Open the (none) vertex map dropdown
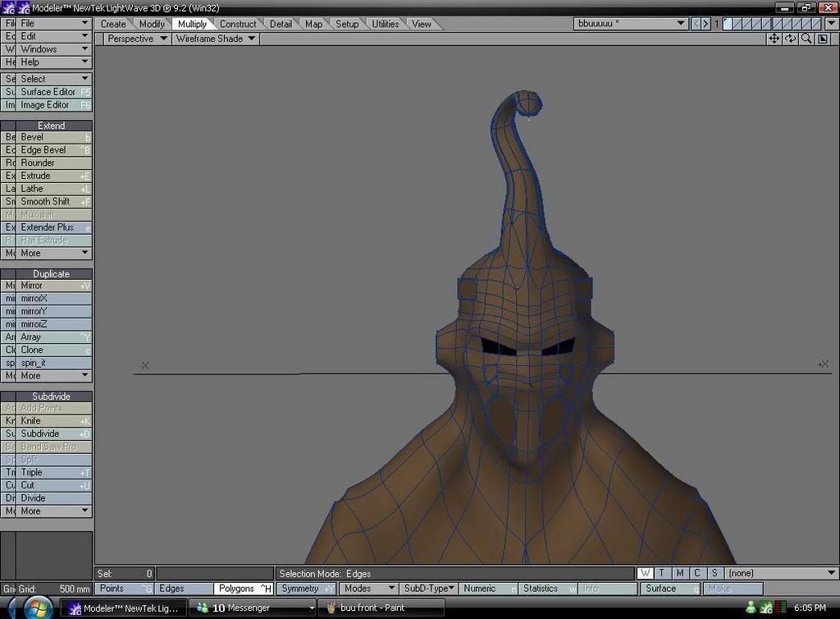 [782, 573]
